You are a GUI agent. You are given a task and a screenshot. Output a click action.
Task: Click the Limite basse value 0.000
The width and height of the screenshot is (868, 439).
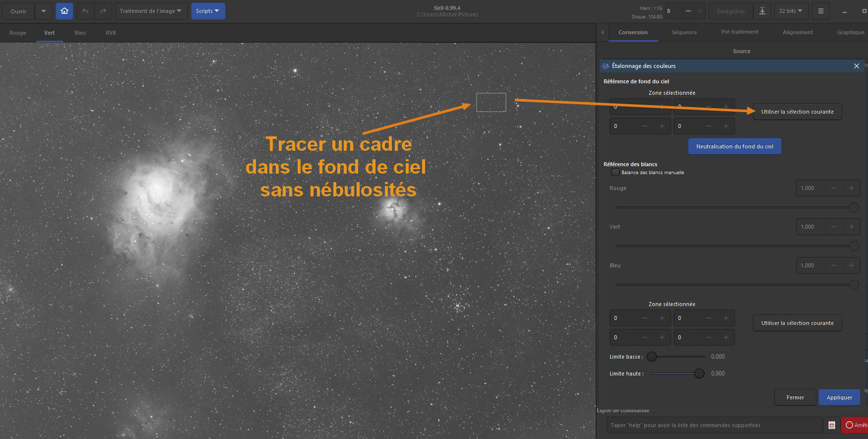(x=718, y=357)
